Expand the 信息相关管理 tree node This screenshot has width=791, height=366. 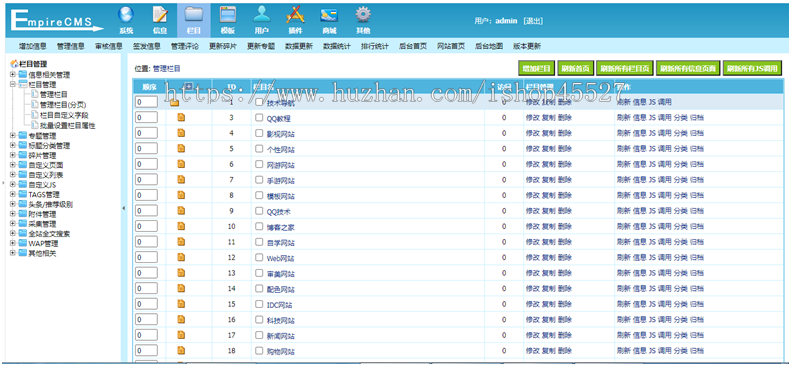[x=13, y=75]
